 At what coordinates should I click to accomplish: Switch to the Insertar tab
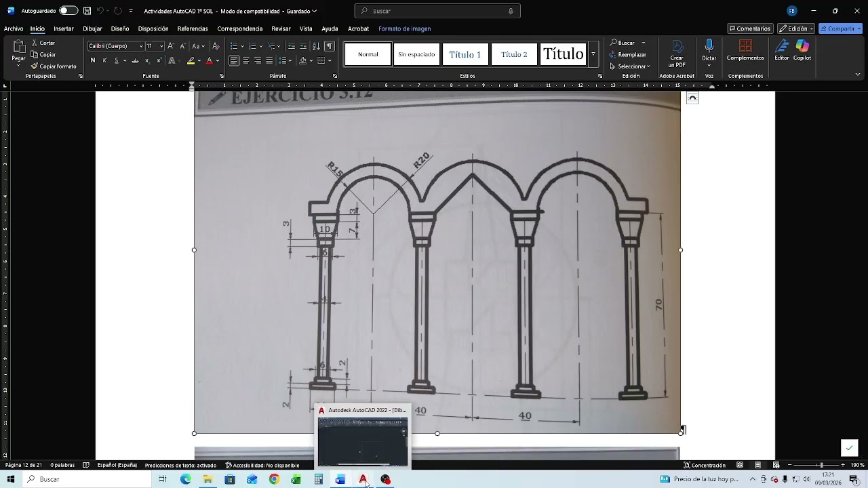click(x=64, y=28)
